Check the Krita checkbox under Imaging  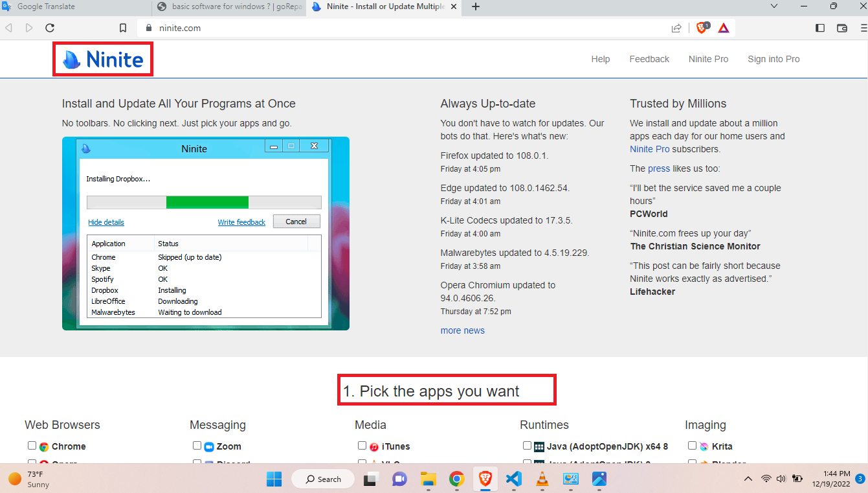692,446
